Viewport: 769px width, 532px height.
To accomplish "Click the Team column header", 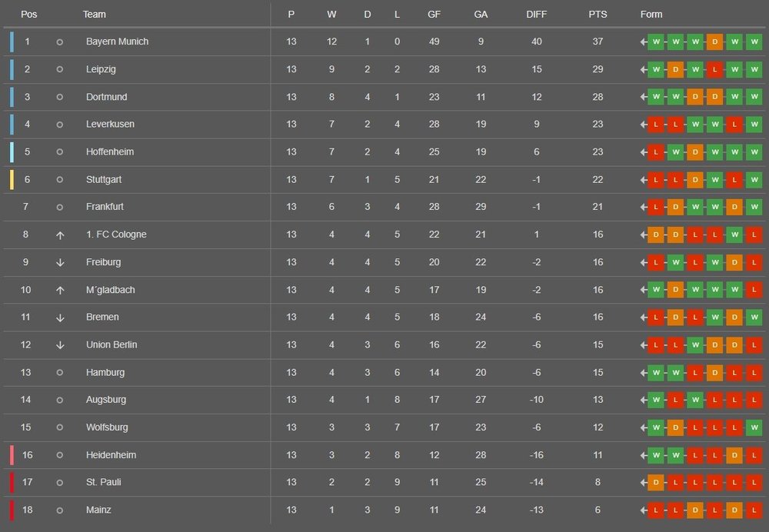I will point(95,15).
